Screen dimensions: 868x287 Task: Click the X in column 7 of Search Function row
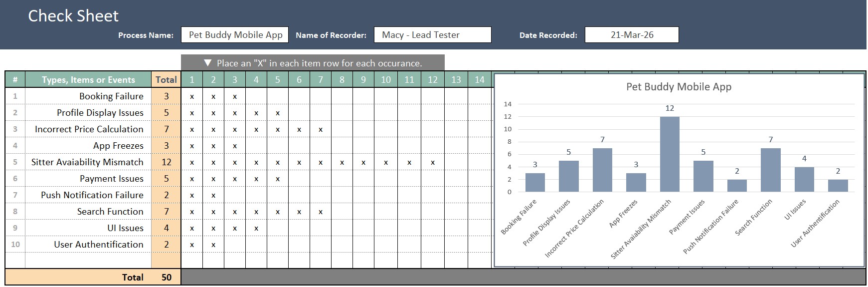point(321,212)
